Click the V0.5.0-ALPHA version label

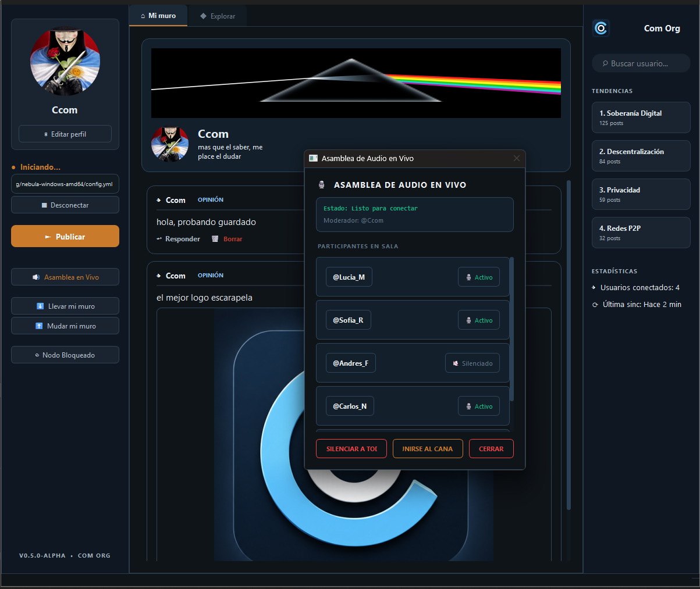42,556
